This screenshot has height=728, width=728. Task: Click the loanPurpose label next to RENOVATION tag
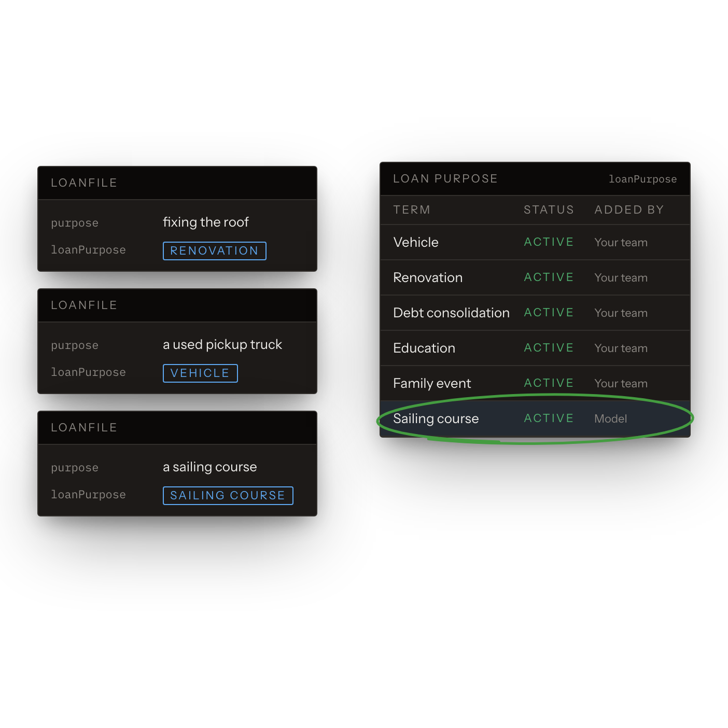[x=88, y=250]
